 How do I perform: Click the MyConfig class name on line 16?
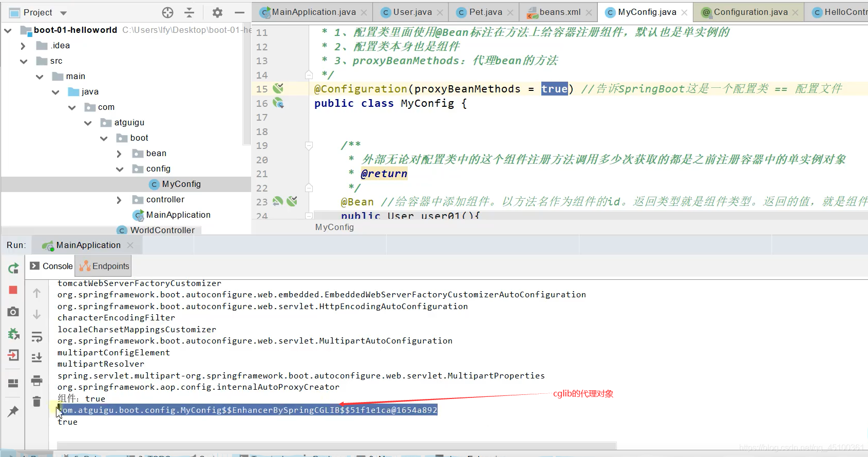click(x=427, y=103)
